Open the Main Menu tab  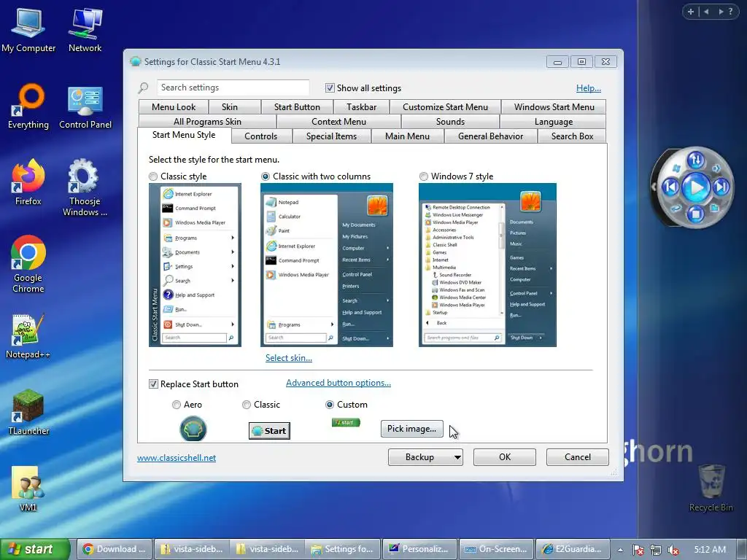pos(407,136)
